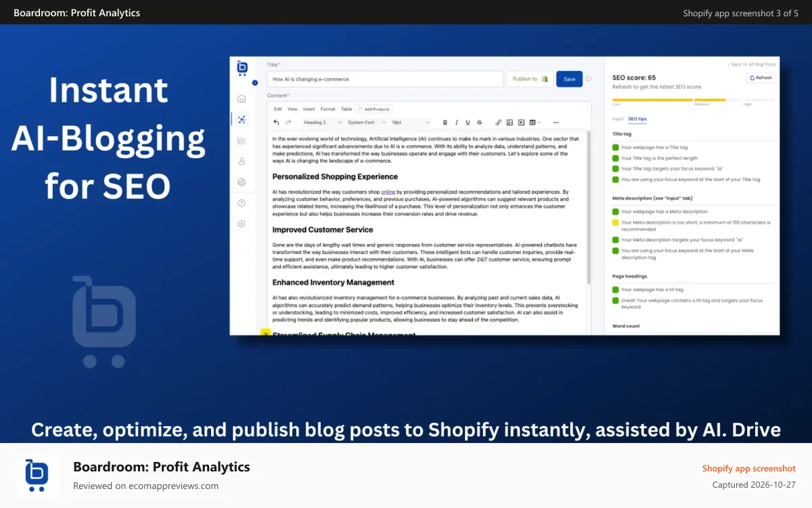Click the Enhanced Inventory Management heading
Image resolution: width=812 pixels, height=508 pixels.
coord(333,282)
